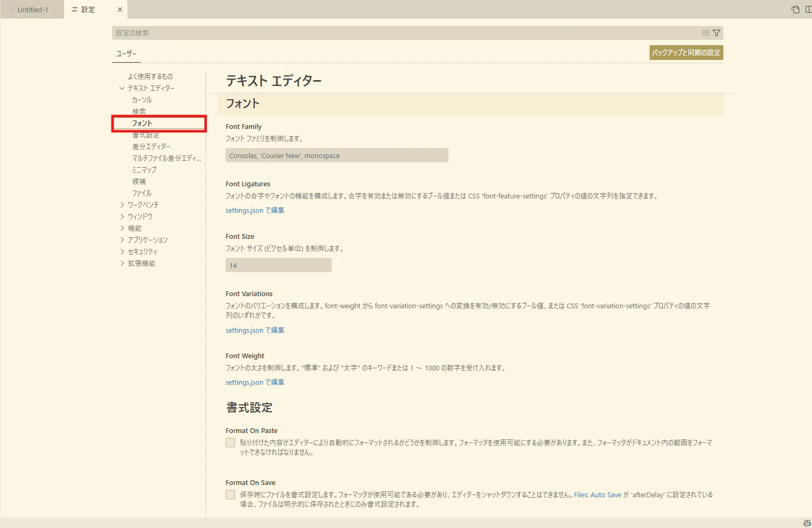Select 検索 in settings tree
This screenshot has height=528, width=812.
(139, 111)
